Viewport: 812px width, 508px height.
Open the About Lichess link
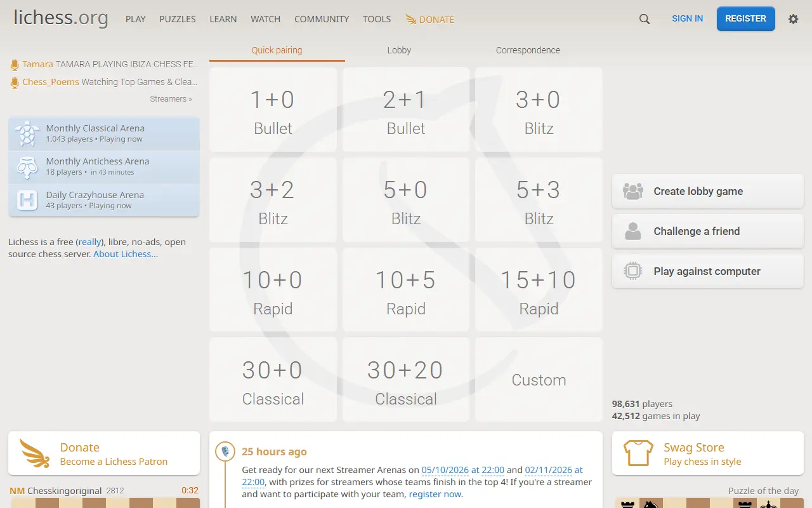(126, 254)
